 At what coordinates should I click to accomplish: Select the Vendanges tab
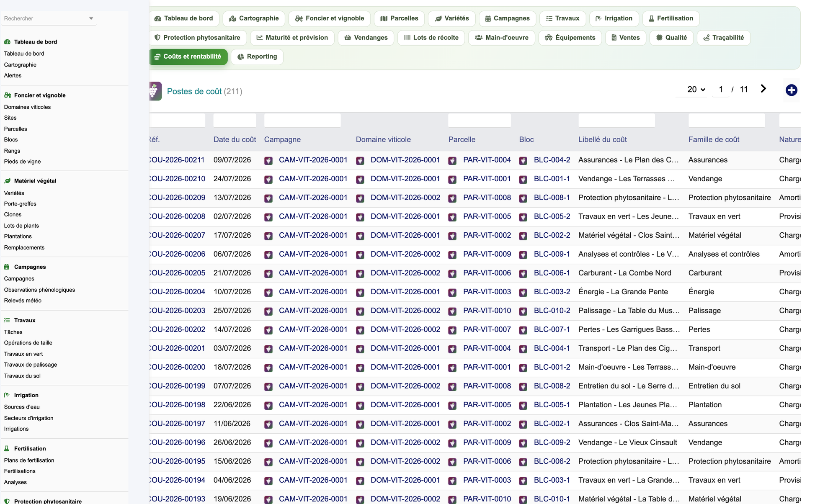(x=366, y=38)
